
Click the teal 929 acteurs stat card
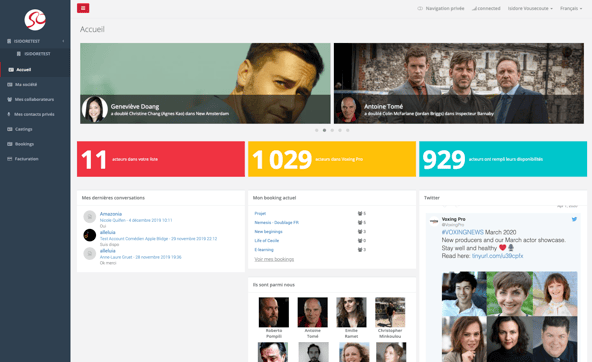click(x=503, y=159)
